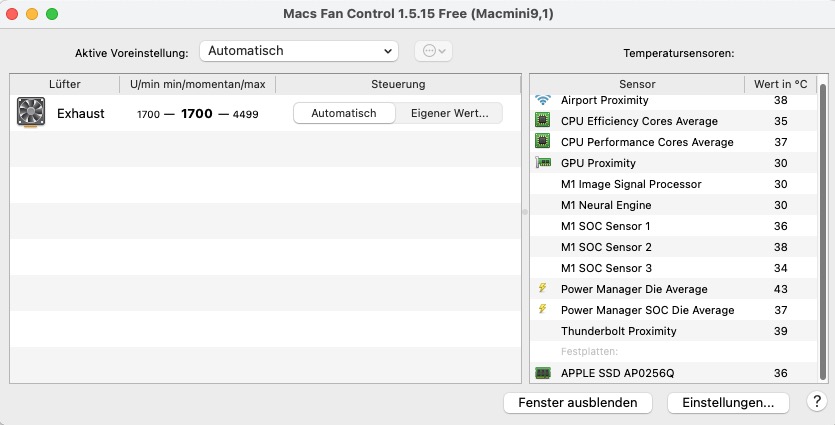Click current fan speed 1700 in bold

(197, 113)
